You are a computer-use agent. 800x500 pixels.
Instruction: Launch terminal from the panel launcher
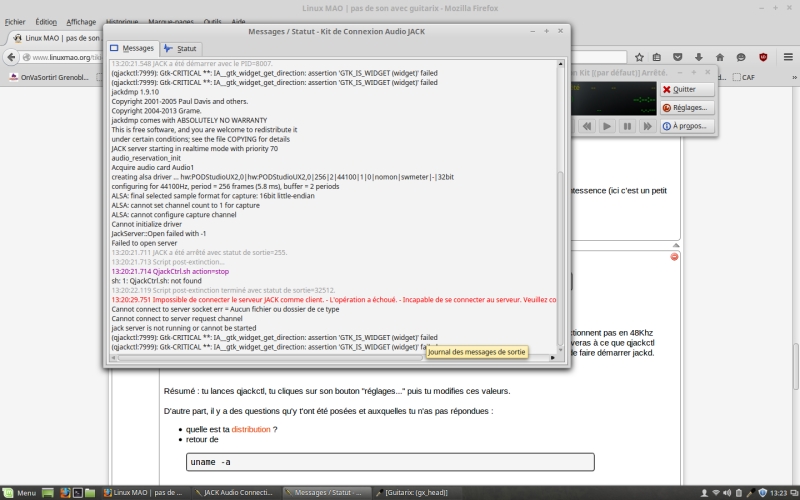(78, 493)
